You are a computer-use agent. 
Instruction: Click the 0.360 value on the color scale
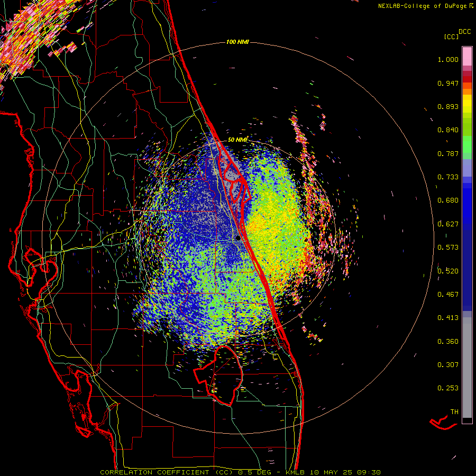[x=448, y=342]
